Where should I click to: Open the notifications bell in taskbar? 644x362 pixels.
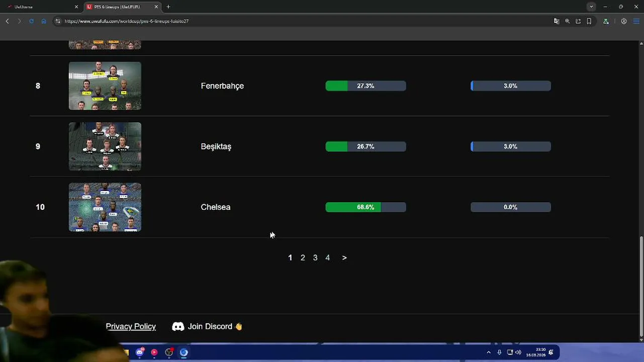pyautogui.click(x=551, y=352)
